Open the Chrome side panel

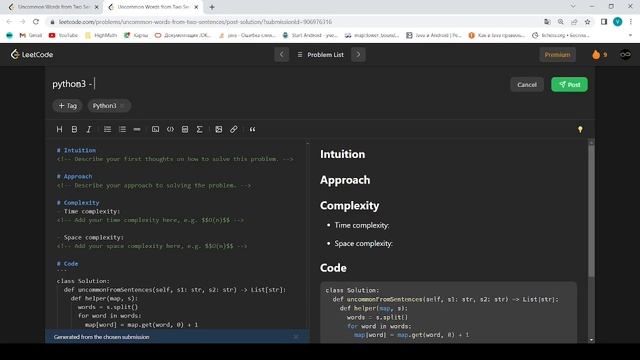(604, 22)
